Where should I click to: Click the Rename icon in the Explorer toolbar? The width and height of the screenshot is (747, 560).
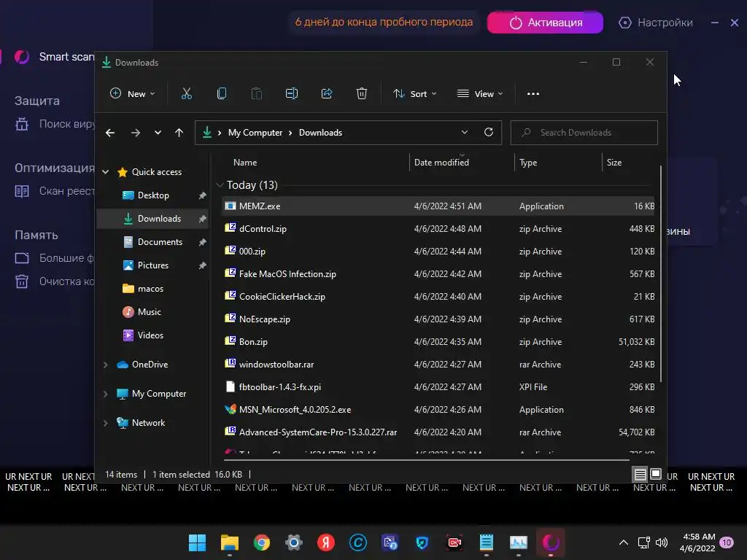point(292,94)
